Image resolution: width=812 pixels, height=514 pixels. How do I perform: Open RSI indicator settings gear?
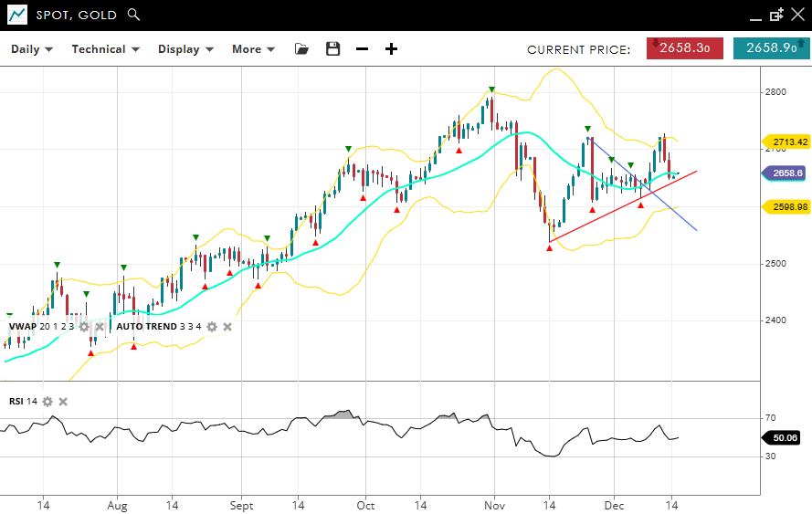[x=47, y=402]
